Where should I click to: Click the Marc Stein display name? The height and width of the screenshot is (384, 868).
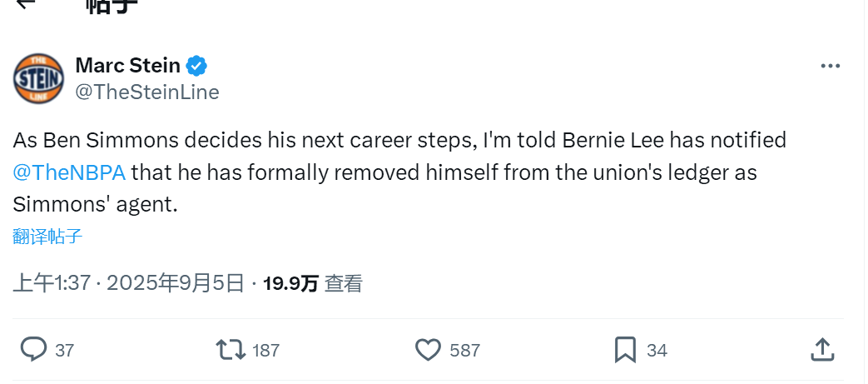click(126, 65)
